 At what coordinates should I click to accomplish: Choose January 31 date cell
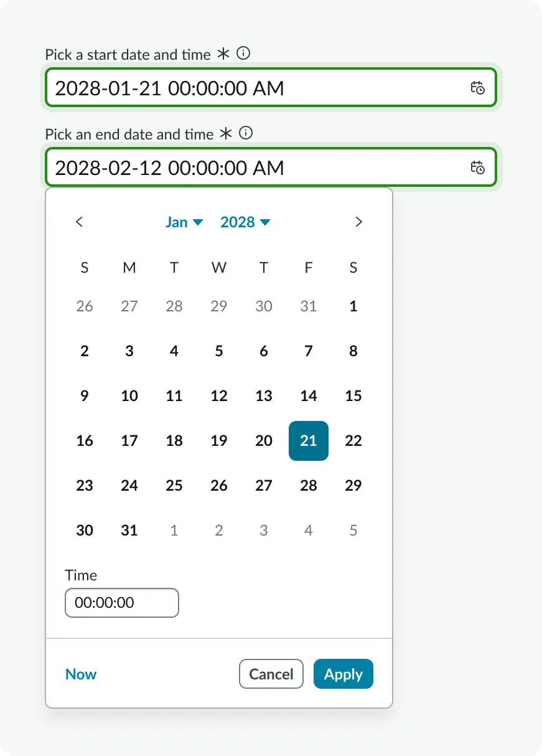[x=129, y=531]
